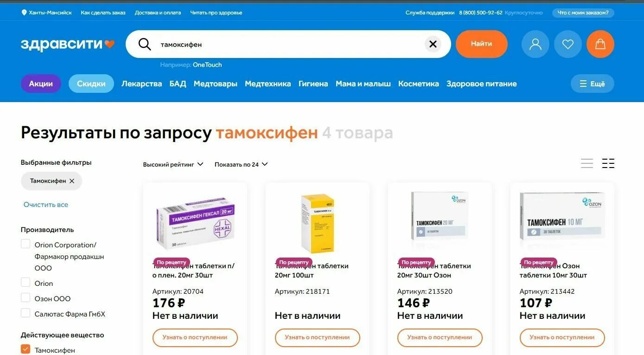This screenshot has height=355, width=644.
Task: Open the Показать по 24 dropdown
Action: tap(241, 164)
